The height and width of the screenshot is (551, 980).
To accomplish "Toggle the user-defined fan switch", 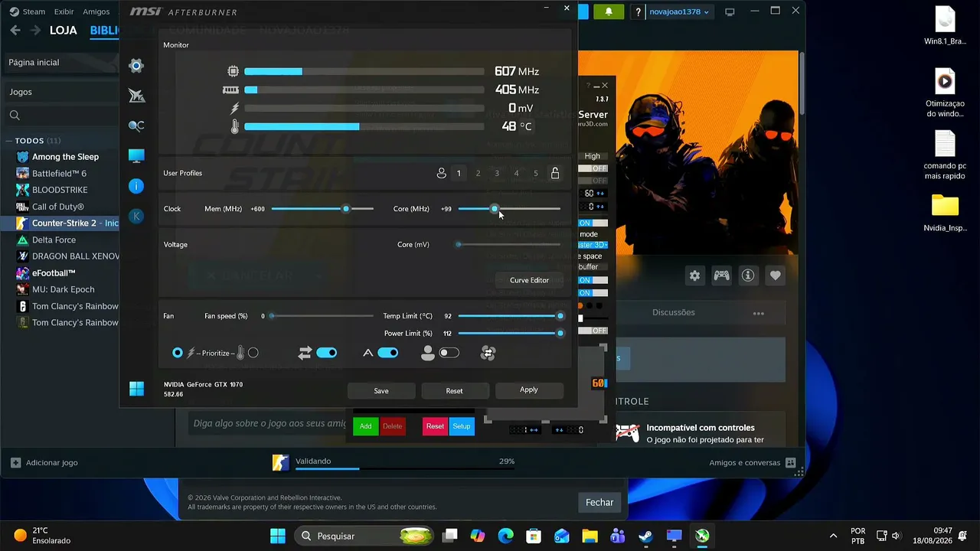I will tap(449, 353).
